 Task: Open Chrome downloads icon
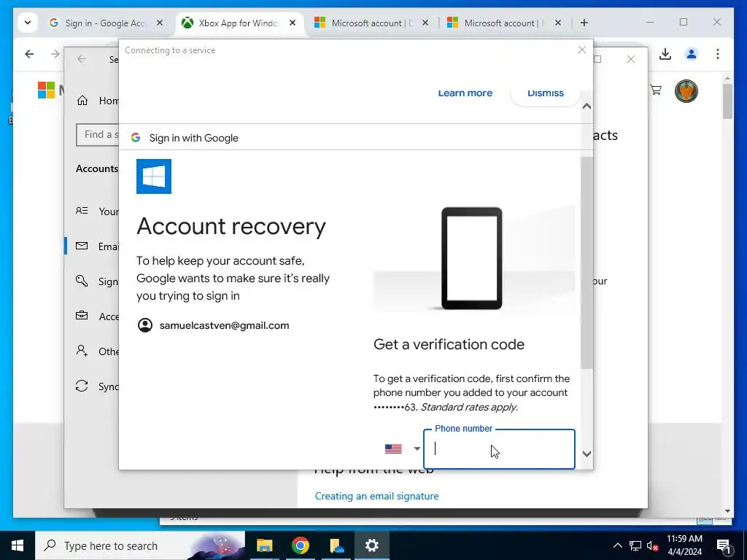(x=665, y=54)
